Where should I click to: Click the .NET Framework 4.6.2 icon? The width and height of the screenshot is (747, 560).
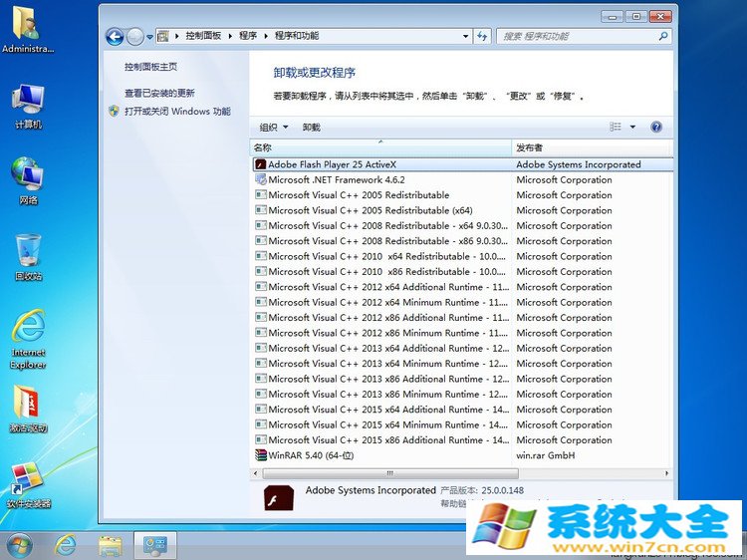260,179
